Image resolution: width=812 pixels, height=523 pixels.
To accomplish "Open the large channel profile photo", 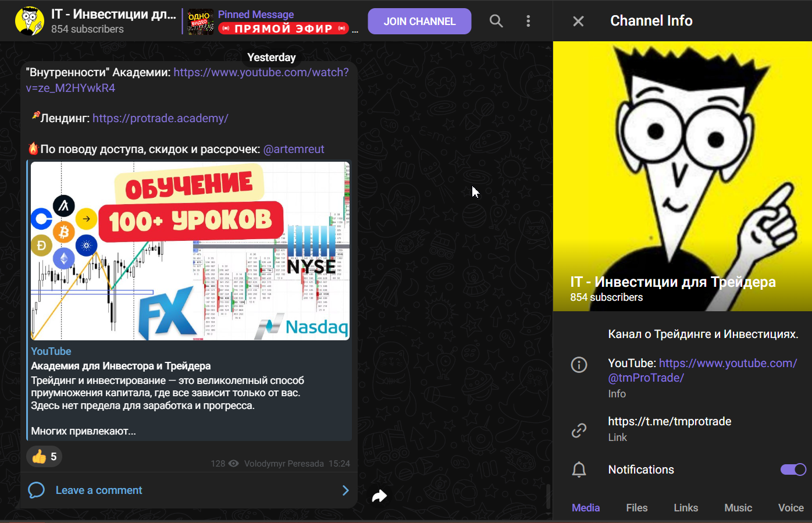I will 682,176.
